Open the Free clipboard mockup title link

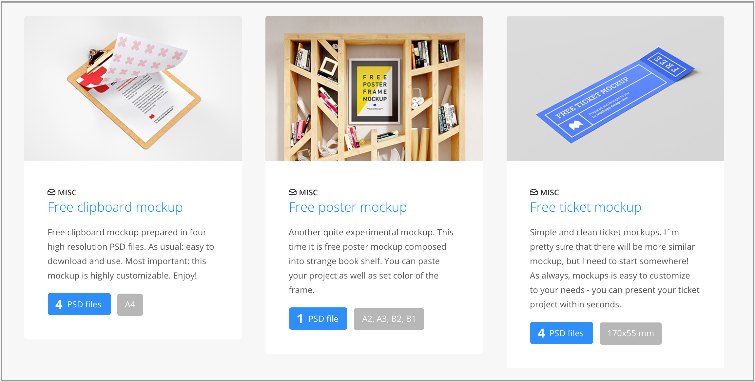tap(115, 208)
